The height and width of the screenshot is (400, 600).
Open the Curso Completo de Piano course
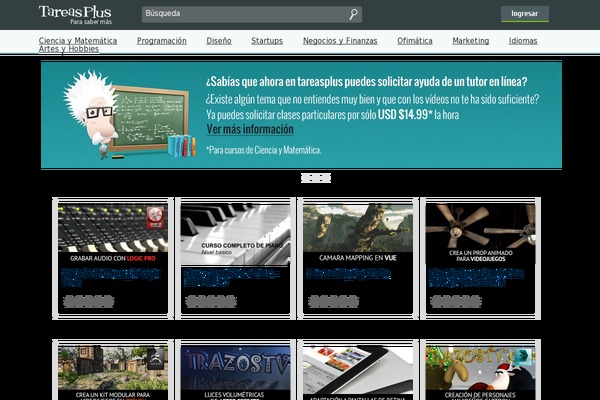[x=235, y=258]
